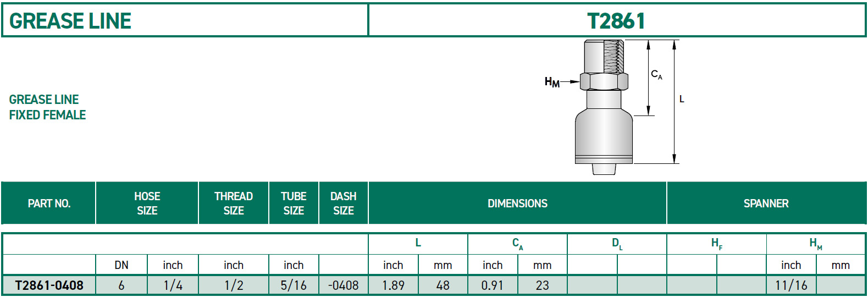Click the SPANNER column header
The width and height of the screenshot is (868, 297).
(766, 204)
